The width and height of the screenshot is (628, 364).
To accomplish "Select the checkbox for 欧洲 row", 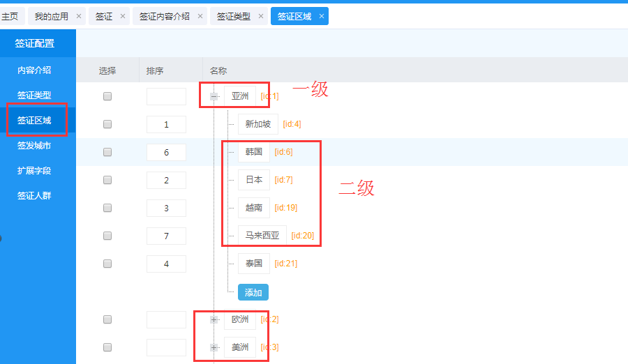I will coord(107,319).
